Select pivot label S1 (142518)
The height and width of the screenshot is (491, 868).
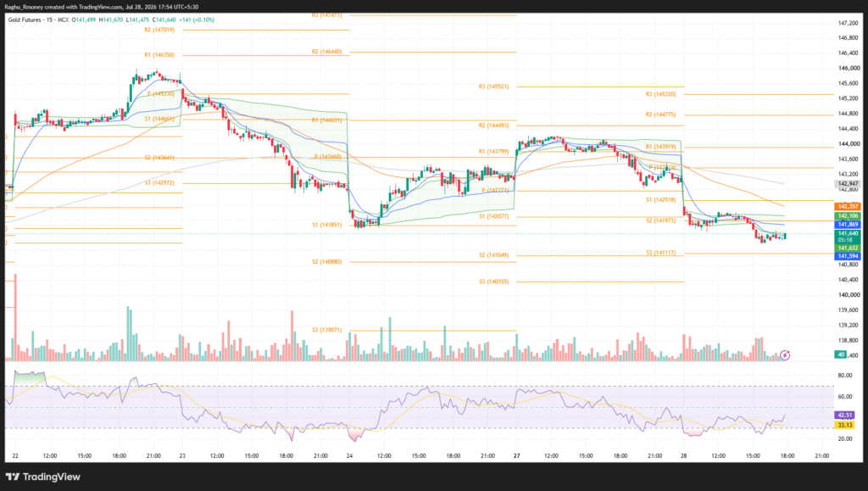660,200
